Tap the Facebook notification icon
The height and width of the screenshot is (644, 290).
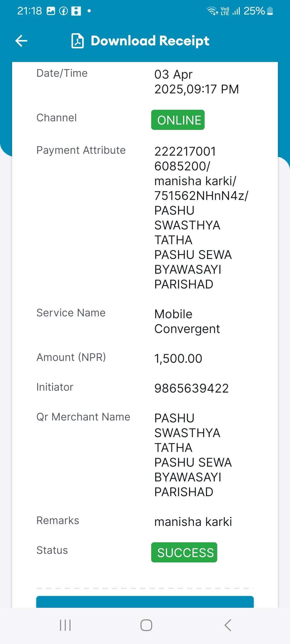click(x=64, y=11)
